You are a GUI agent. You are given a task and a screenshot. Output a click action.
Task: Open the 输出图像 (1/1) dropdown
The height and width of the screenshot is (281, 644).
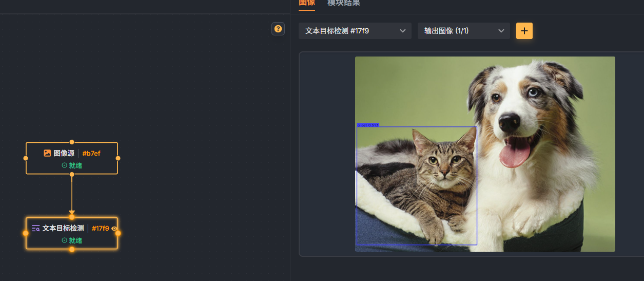tap(464, 31)
